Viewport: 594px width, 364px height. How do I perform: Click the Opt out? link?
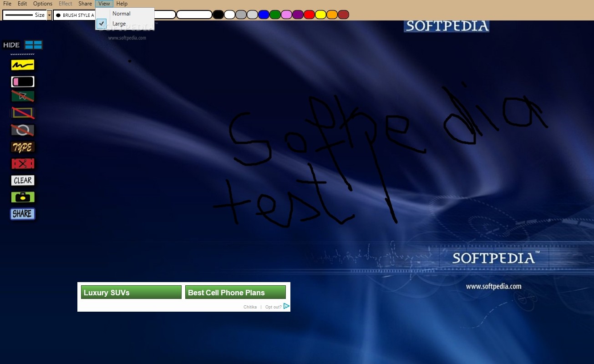(273, 307)
